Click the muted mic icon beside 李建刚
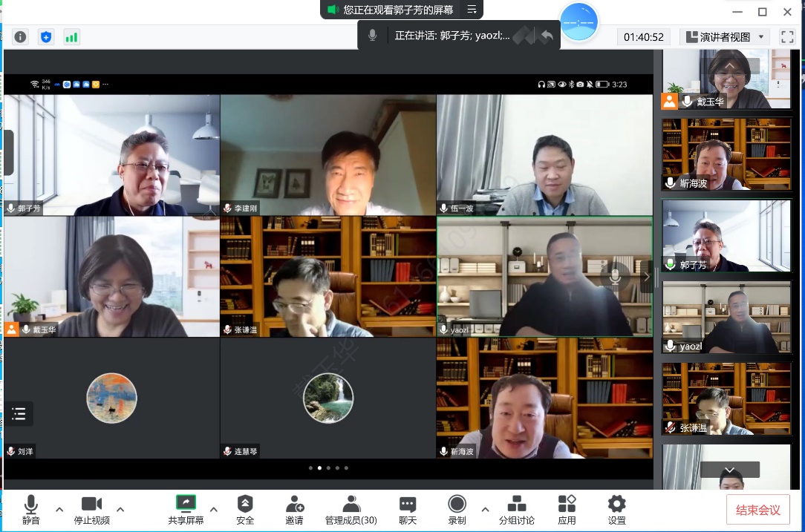 (227, 208)
